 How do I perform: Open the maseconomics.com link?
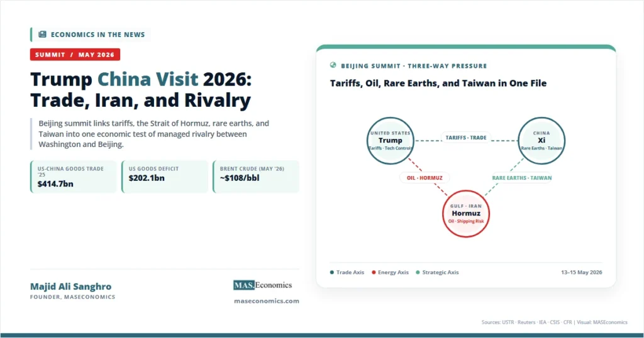point(267,301)
